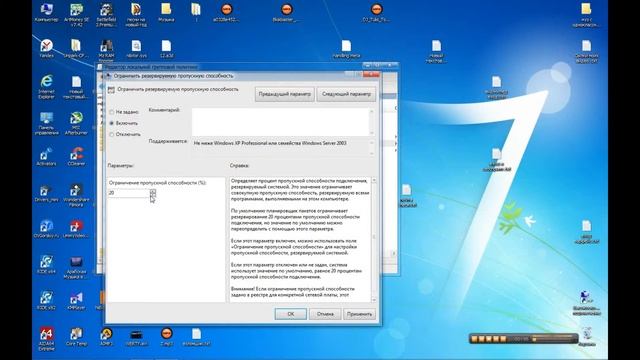Click the first AIMP mini-player playback button
Screen dimensions: 640x360
click(474, 339)
